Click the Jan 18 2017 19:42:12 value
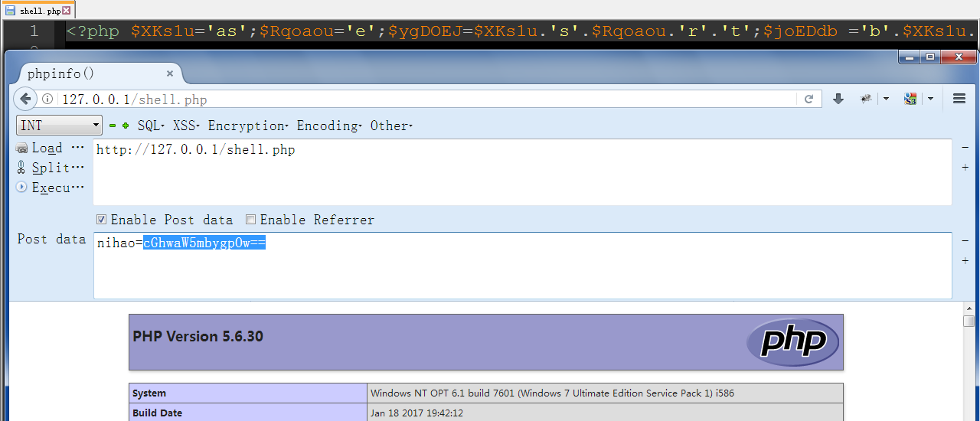Image resolution: width=980 pixels, height=421 pixels. pos(416,413)
